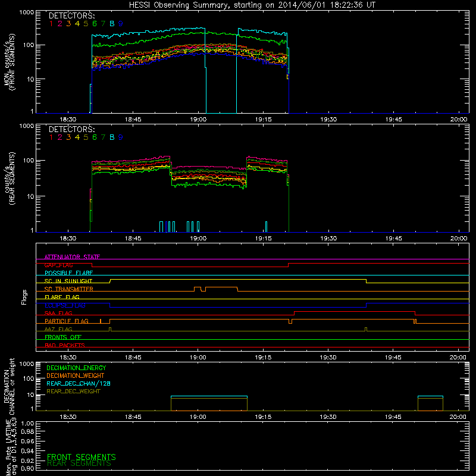Click the 18:45 time tick below front segments plot
The height and width of the screenshot is (476, 476).
133,120
